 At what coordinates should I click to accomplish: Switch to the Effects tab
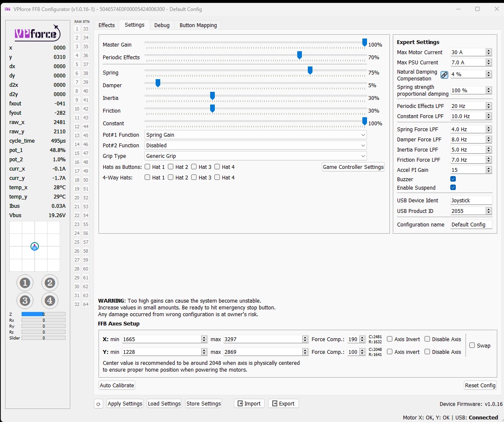coord(107,25)
